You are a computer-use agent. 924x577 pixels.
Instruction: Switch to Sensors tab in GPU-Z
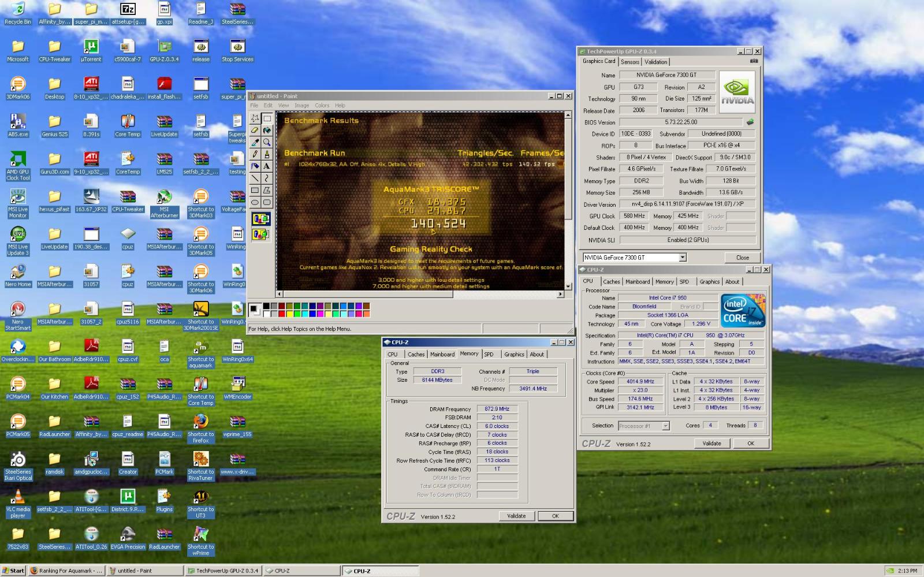coord(630,62)
